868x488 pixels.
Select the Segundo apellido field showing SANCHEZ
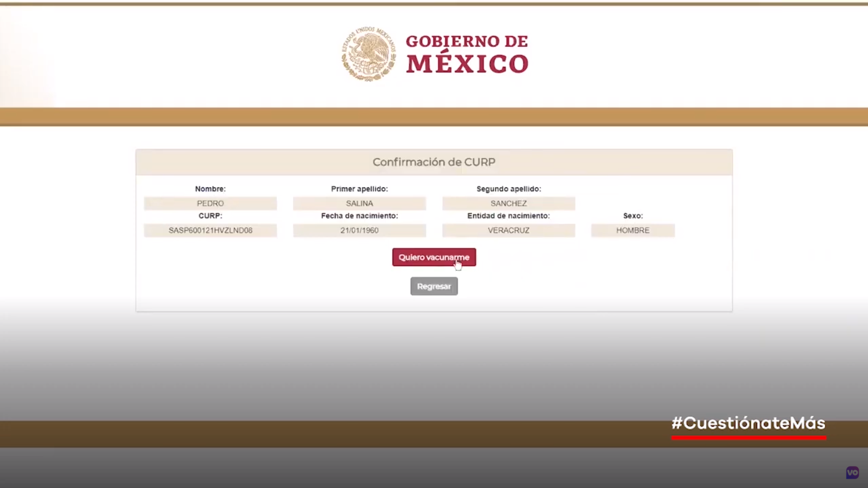[x=508, y=203]
